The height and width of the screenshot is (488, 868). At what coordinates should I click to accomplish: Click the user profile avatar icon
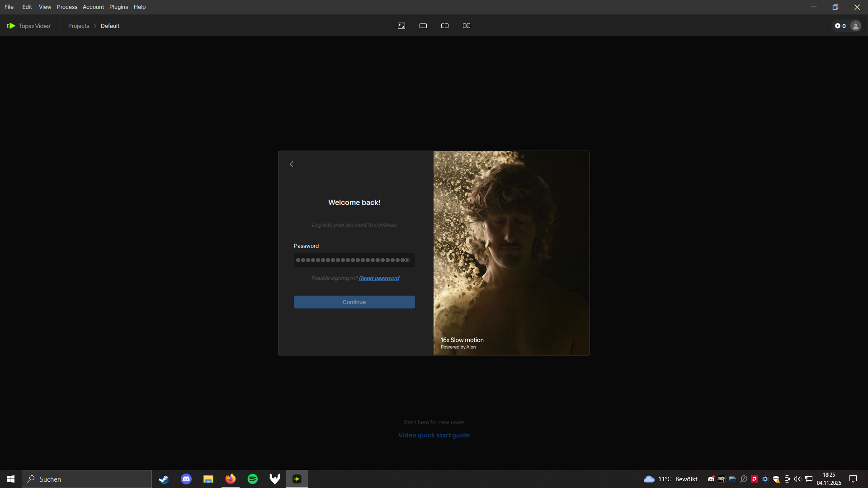(855, 26)
